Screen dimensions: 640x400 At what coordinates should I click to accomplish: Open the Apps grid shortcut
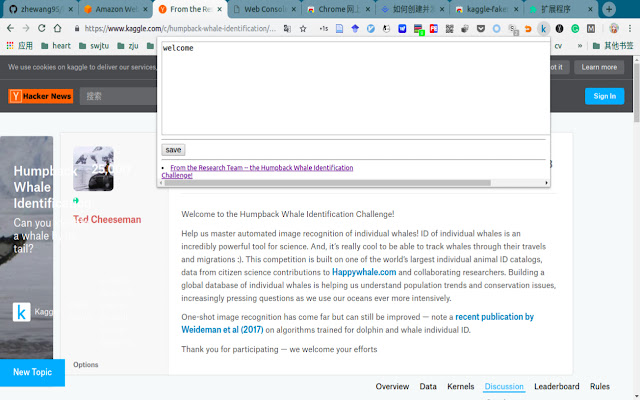tap(20, 46)
